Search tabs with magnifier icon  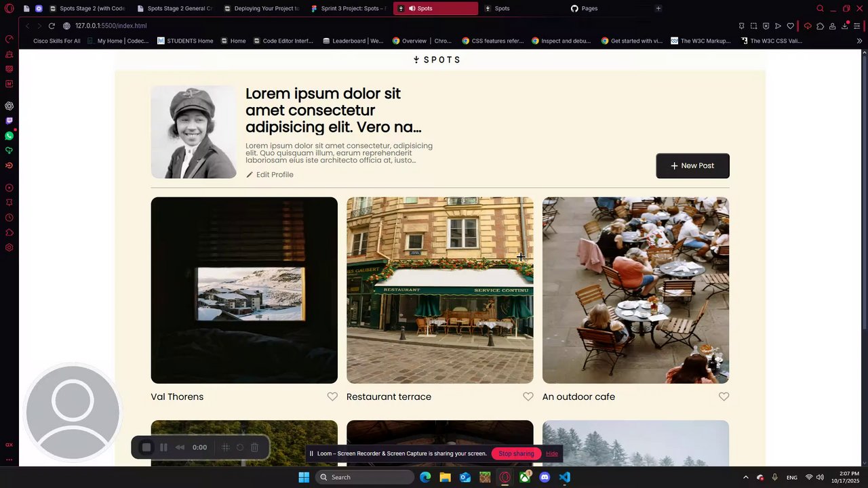point(820,8)
